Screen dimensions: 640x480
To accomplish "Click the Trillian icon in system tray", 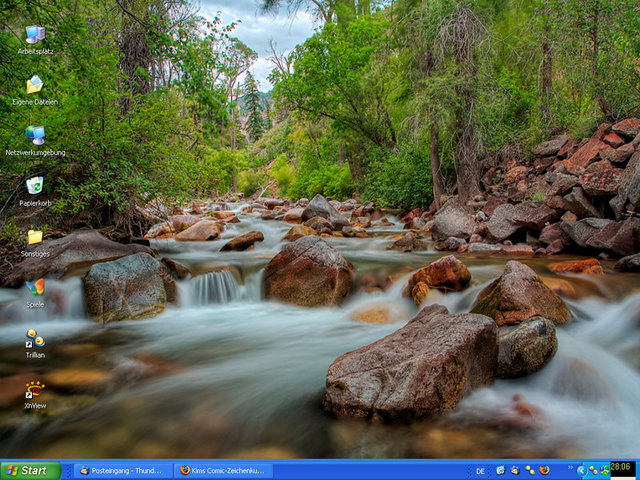I will point(593,470).
